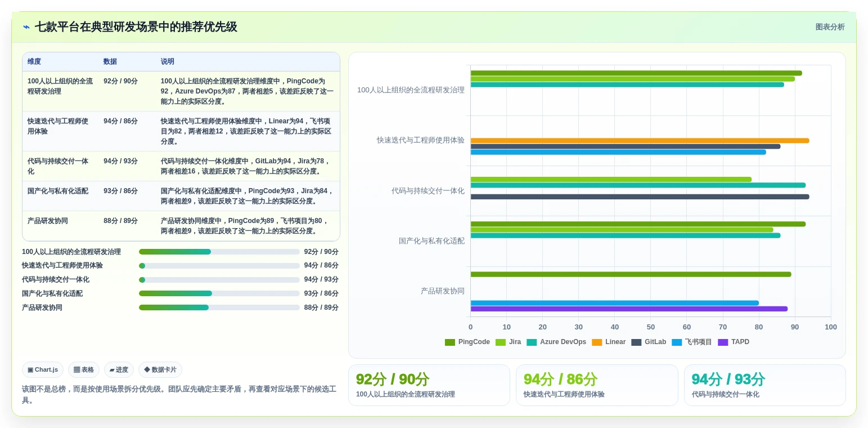Toggle GitLab legend swatch in chart

tap(636, 342)
